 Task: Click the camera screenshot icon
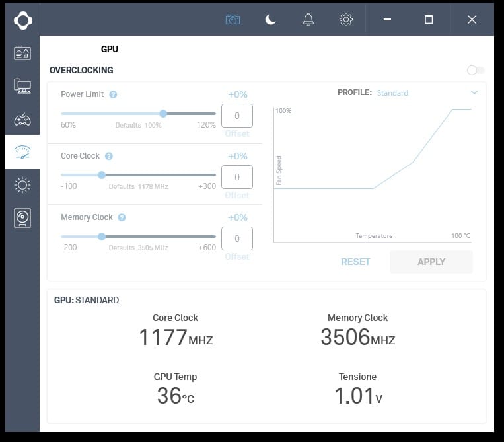click(233, 20)
